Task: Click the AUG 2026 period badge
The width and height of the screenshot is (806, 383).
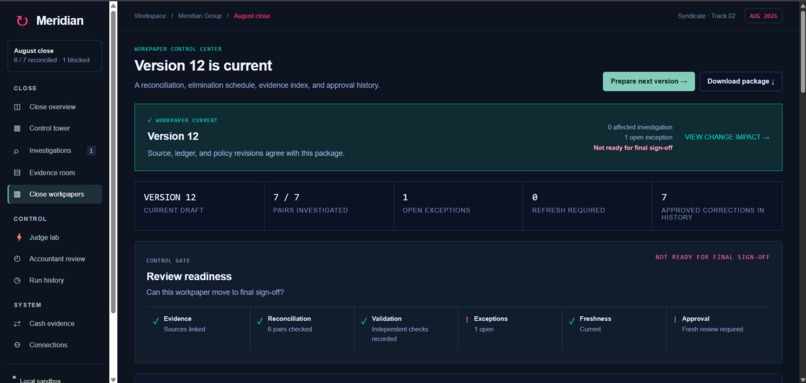Action: pos(763,16)
